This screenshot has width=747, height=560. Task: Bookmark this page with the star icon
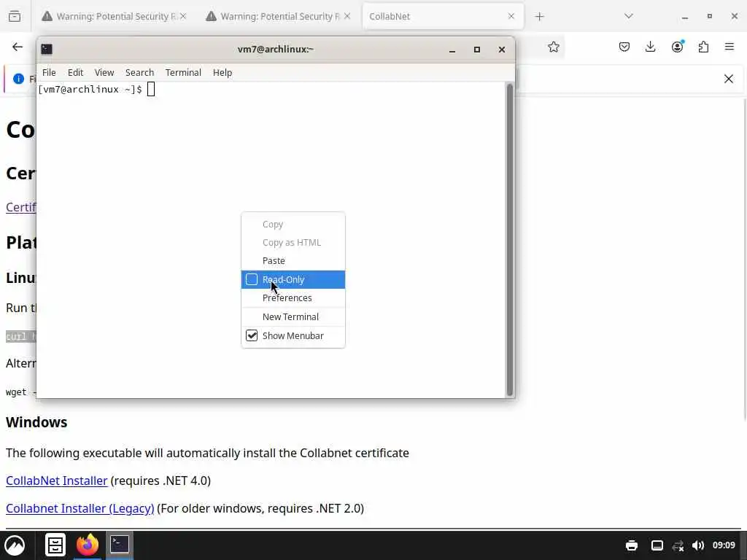tap(553, 47)
